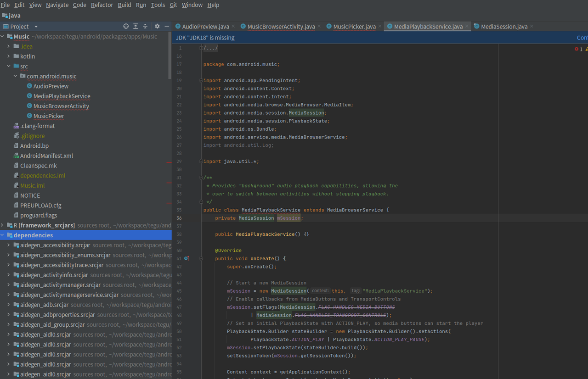This screenshot has width=588, height=379.
Task: Click the Project panel vertical scrollbar
Action: 170,55
